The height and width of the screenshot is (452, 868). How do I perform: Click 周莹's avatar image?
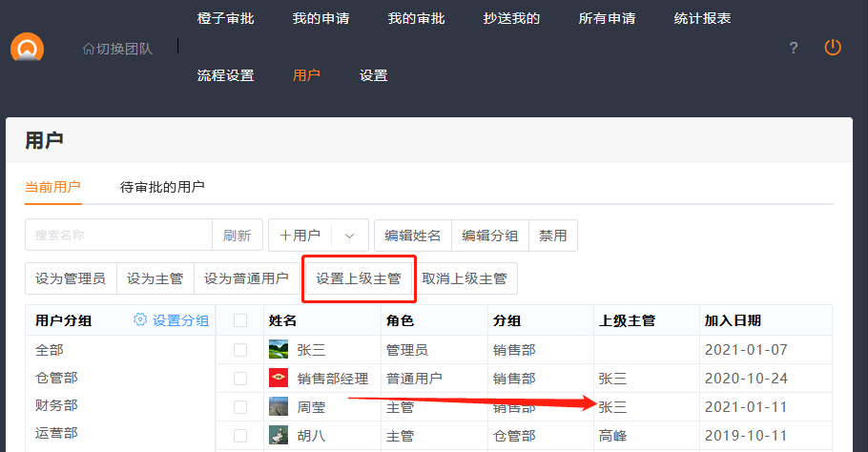click(279, 407)
